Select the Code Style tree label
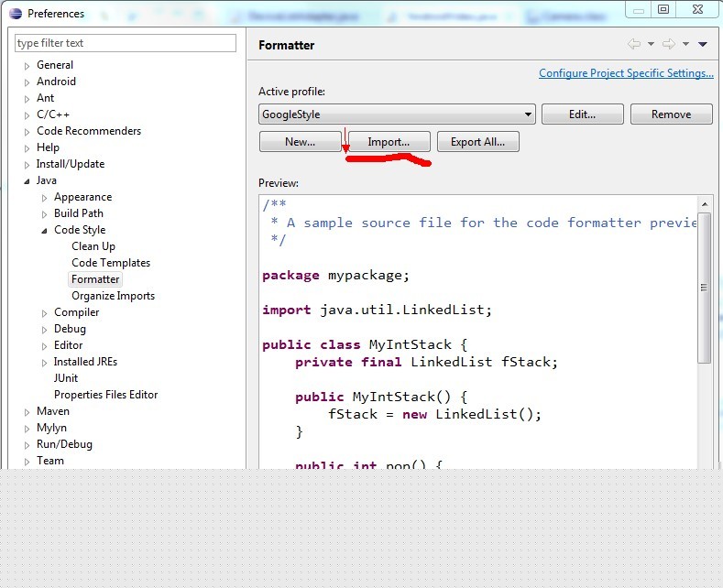Viewport: 723px width, 588px height. [x=80, y=230]
